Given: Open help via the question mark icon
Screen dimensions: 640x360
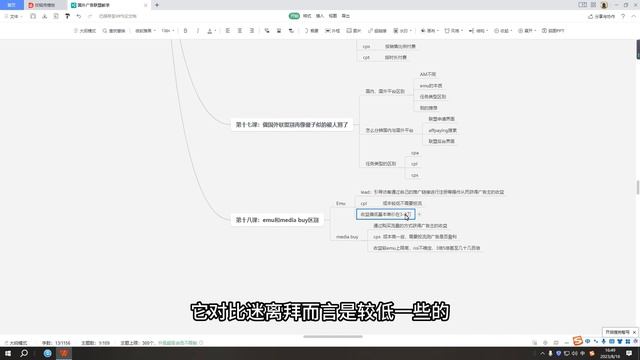Looking at the screenshot, I should pyautogui.click(x=623, y=16).
